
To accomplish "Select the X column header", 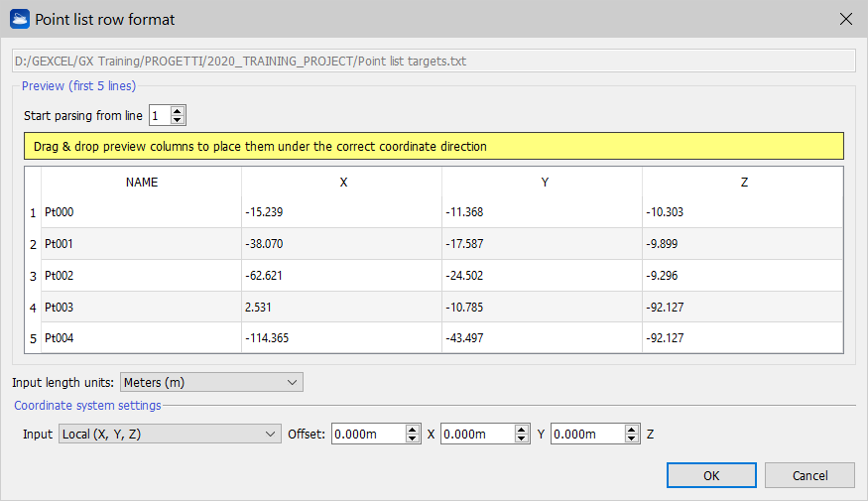I will [x=342, y=183].
